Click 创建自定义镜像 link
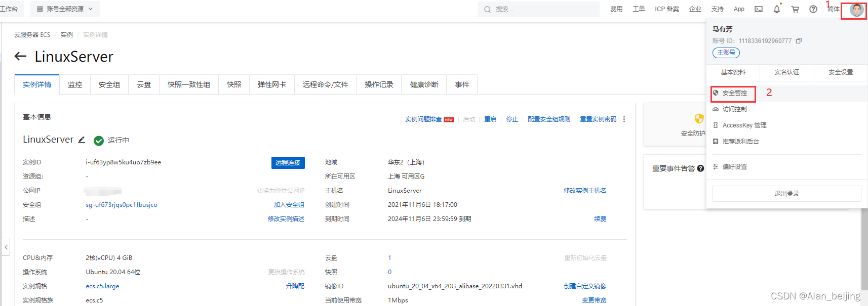This screenshot has height=306, width=868. [x=585, y=286]
